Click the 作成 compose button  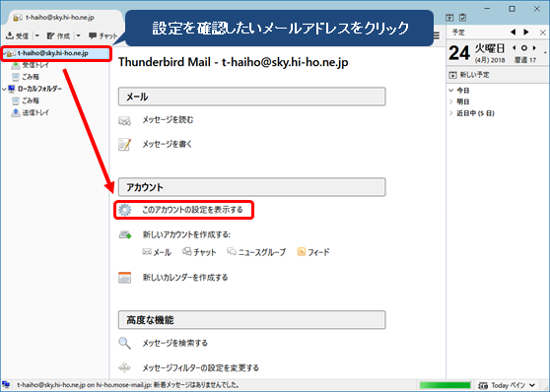click(58, 35)
